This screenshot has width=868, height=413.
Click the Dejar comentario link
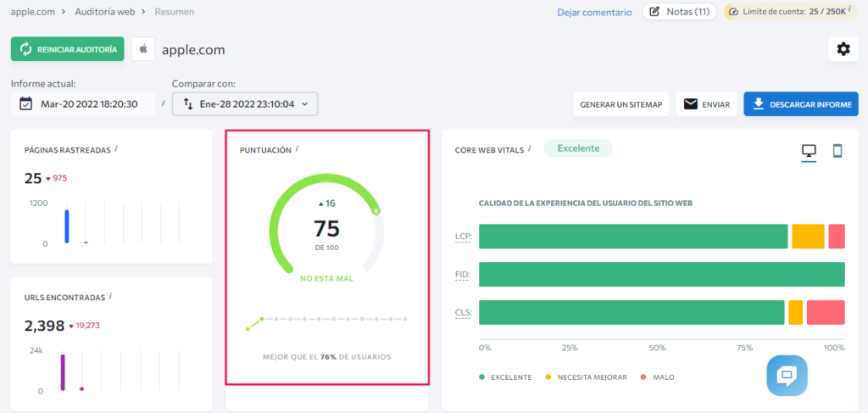pyautogui.click(x=594, y=12)
